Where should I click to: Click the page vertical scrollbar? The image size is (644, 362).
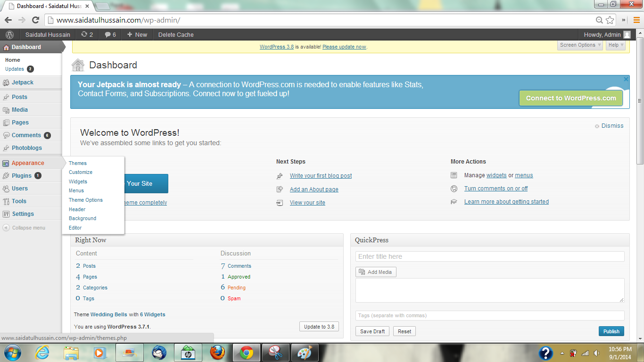click(x=640, y=101)
